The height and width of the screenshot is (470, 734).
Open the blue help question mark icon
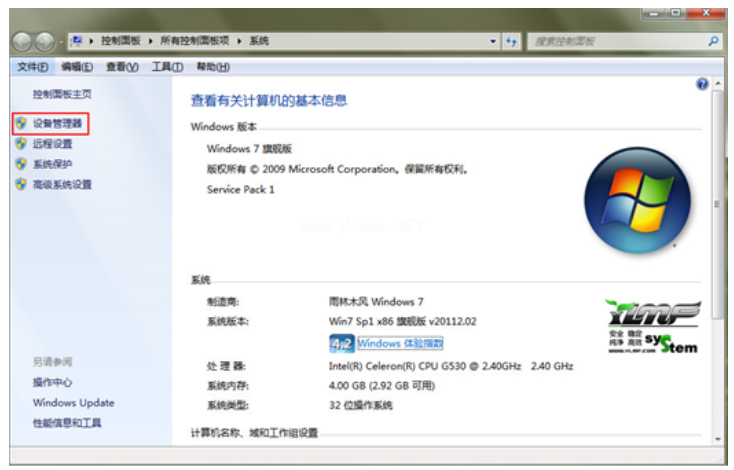tap(702, 85)
